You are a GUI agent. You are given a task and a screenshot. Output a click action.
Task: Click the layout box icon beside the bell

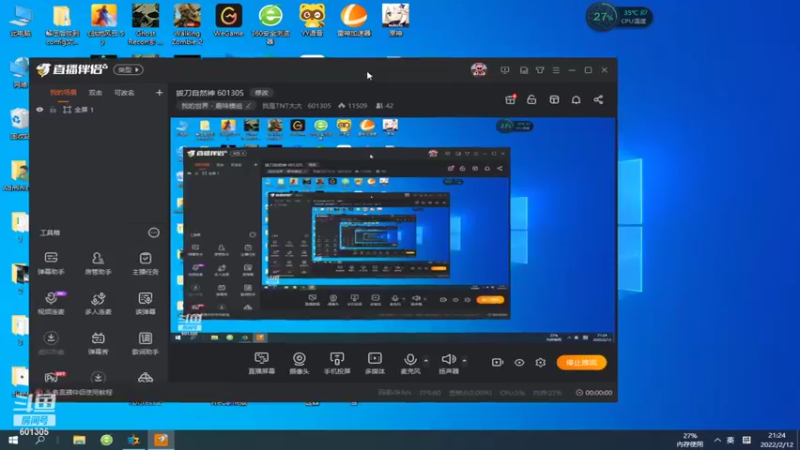click(x=554, y=99)
